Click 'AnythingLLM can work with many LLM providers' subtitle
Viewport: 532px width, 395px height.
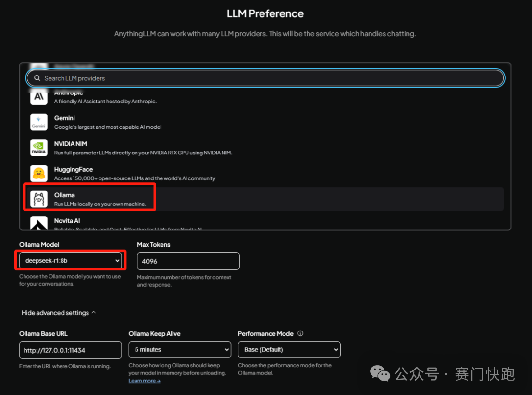265,34
